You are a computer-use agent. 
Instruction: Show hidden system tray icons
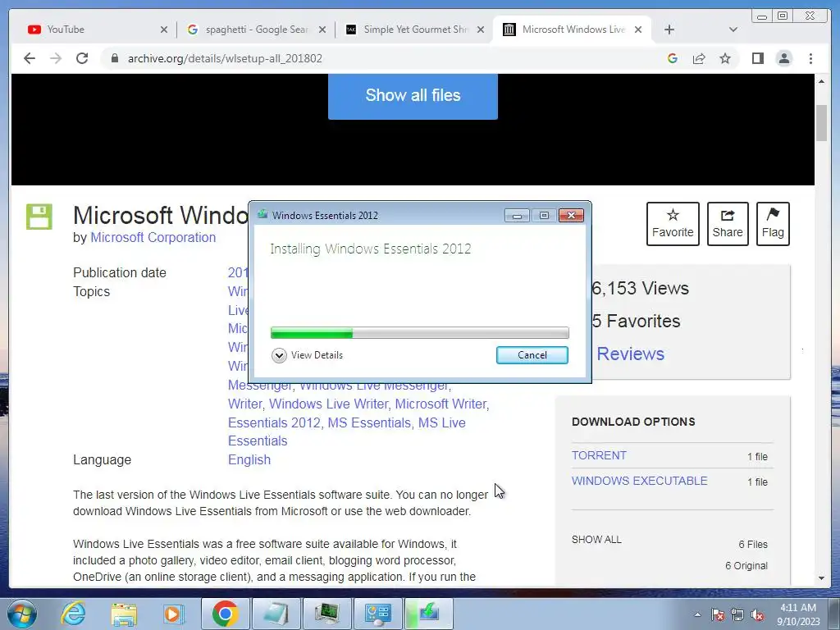click(697, 614)
